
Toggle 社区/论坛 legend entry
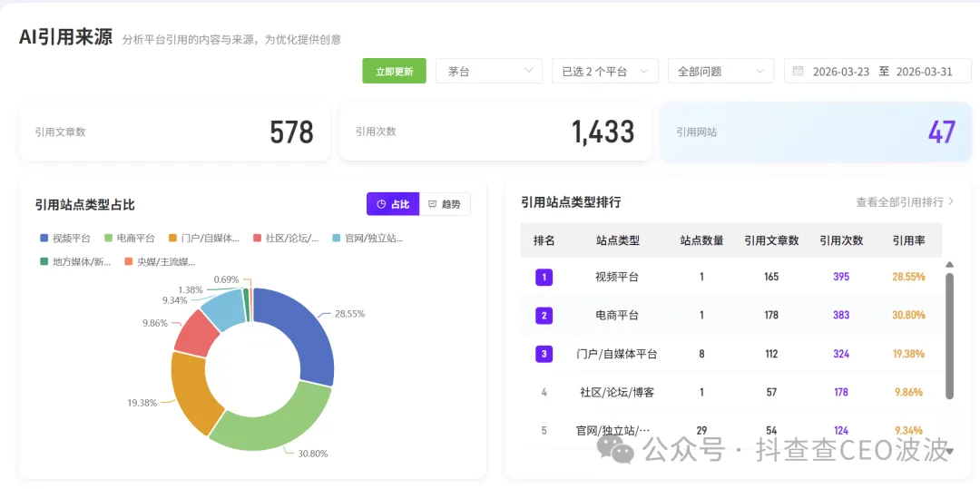tap(286, 238)
